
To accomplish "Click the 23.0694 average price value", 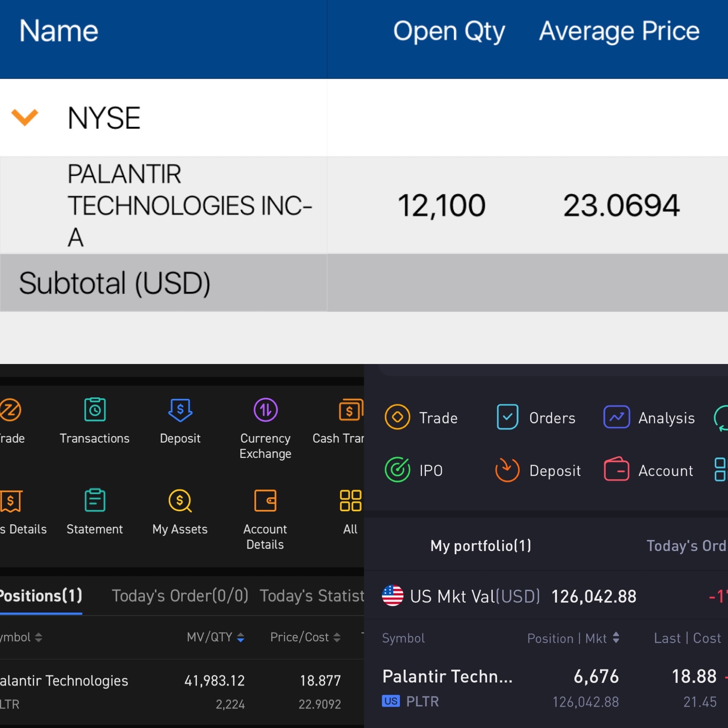I will pyautogui.click(x=621, y=205).
